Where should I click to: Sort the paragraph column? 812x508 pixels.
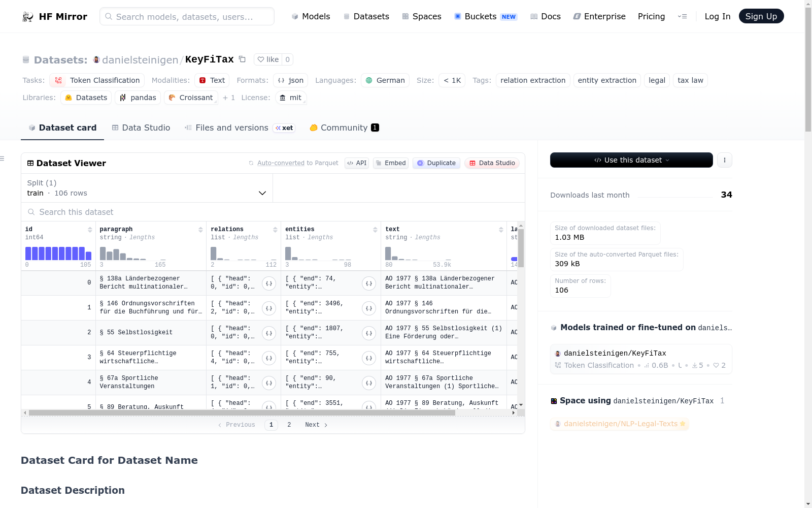coord(200,230)
